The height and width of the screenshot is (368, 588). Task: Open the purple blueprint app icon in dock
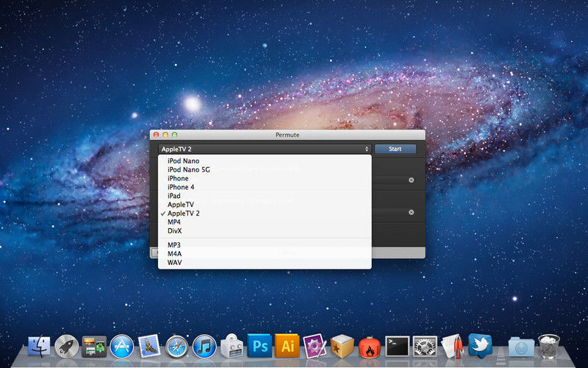click(x=315, y=346)
